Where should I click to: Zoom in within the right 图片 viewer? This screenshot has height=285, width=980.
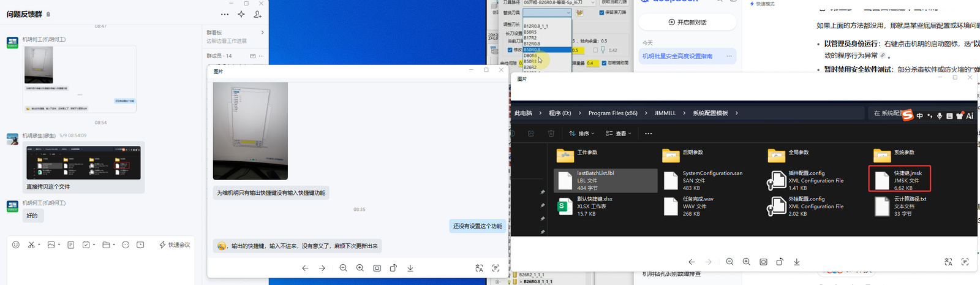click(747, 262)
